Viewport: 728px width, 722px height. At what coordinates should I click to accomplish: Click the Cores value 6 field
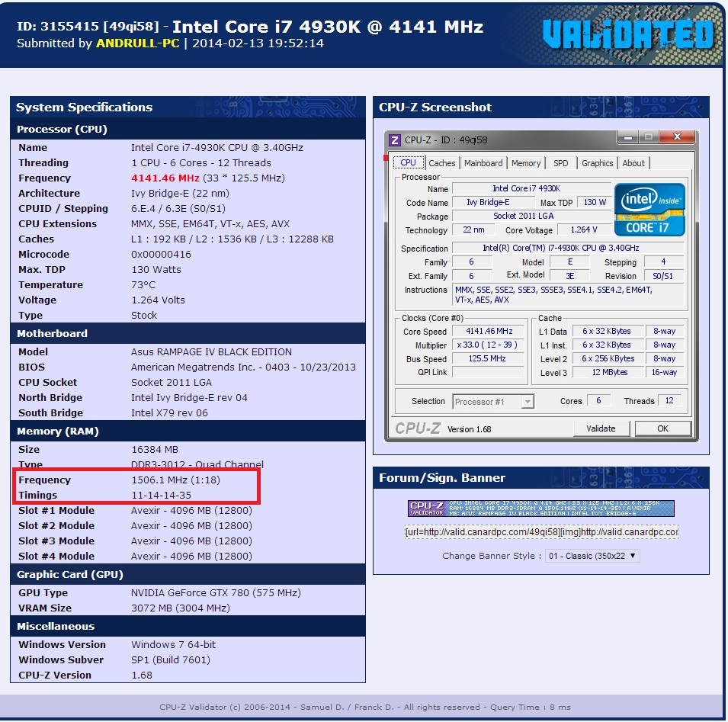click(x=599, y=401)
